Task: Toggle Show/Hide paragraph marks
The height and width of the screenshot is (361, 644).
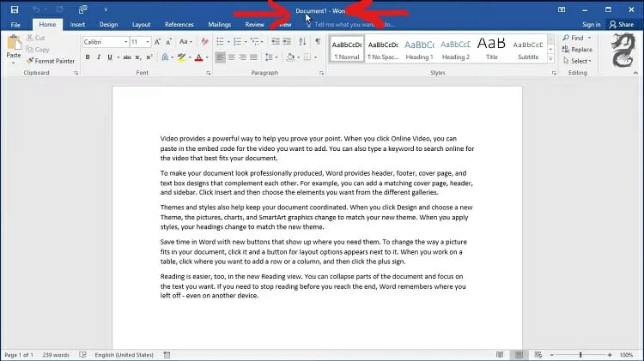Action: click(318, 41)
